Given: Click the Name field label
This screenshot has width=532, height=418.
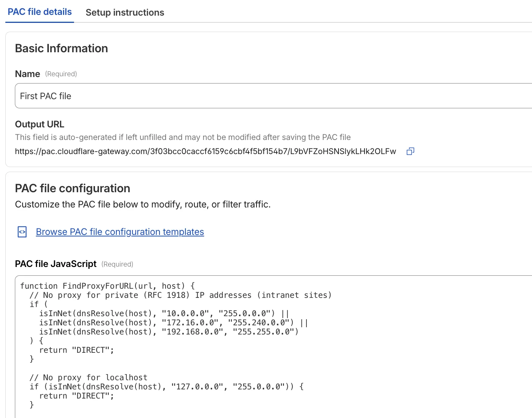Looking at the screenshot, I should pyautogui.click(x=27, y=74).
